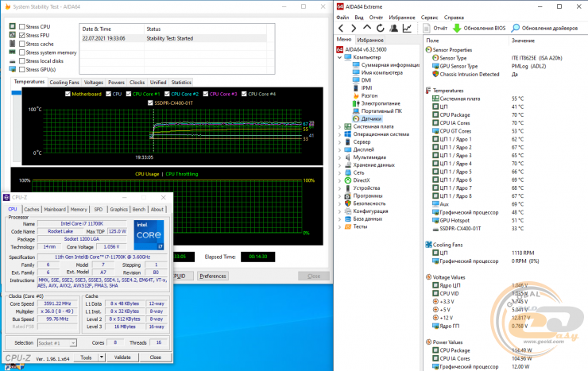
Task: Click the Preferences button in Stability Test
Action: [213, 276]
